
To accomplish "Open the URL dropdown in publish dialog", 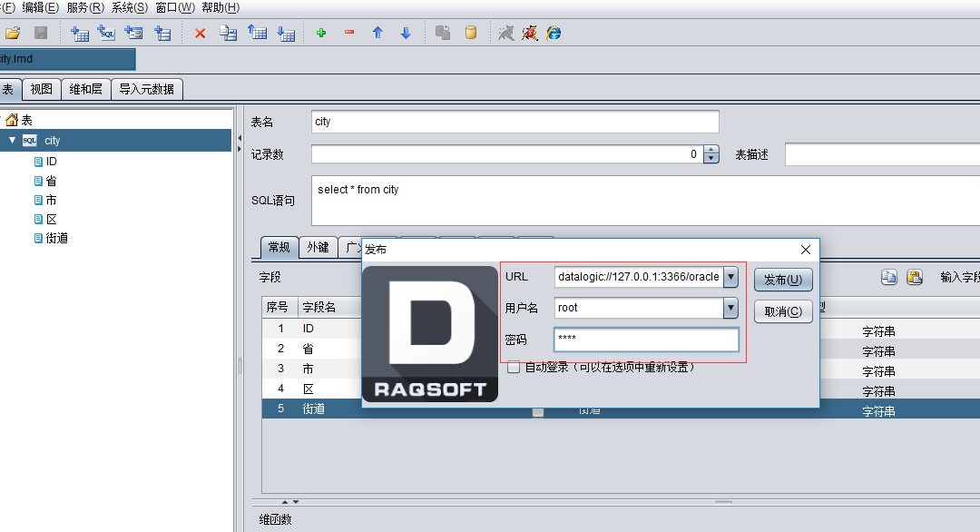I will click(x=730, y=277).
